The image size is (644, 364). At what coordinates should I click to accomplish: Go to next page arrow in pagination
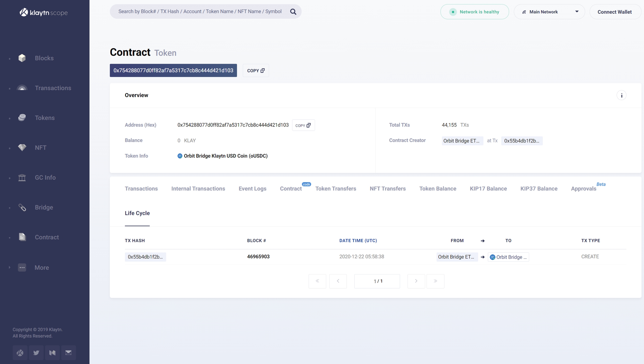(416, 281)
